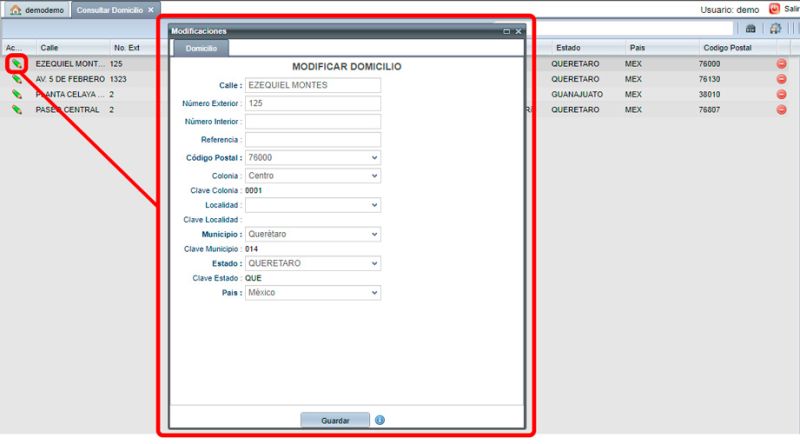Select the Domicilio tab in dialog
Image resolution: width=800 pixels, height=444 pixels.
click(201, 48)
